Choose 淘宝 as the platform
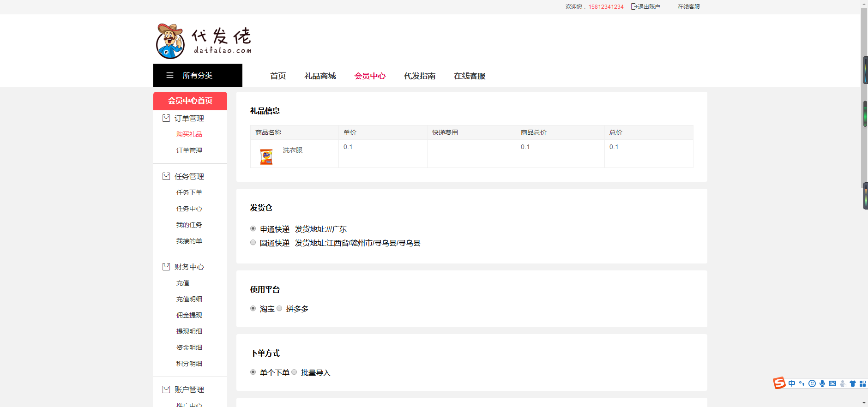The width and height of the screenshot is (868, 407). pos(253,308)
